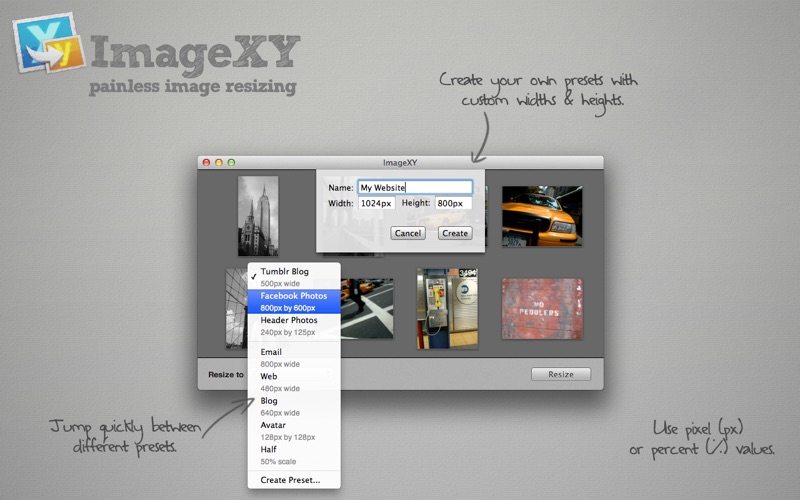Select the street crosswalk thumbnail

pos(367,308)
